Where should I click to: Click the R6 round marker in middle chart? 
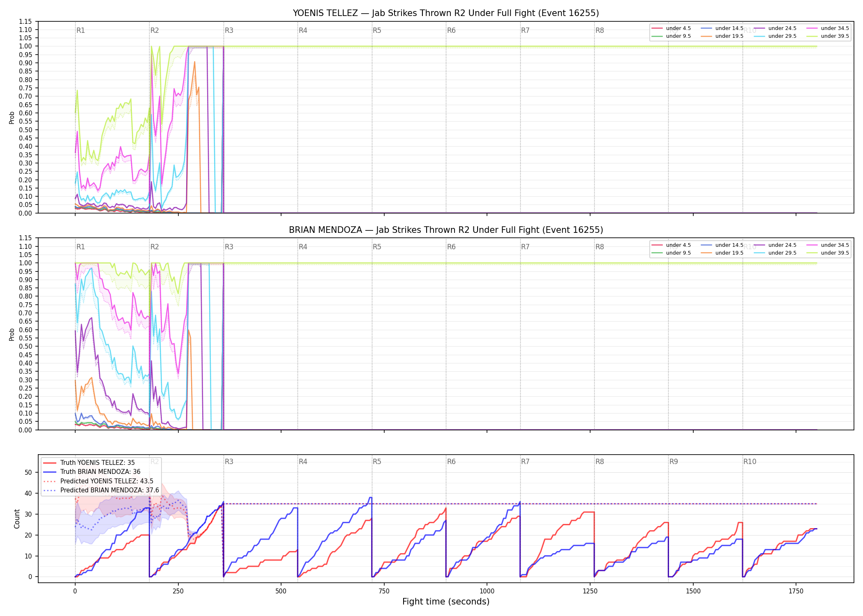451,247
